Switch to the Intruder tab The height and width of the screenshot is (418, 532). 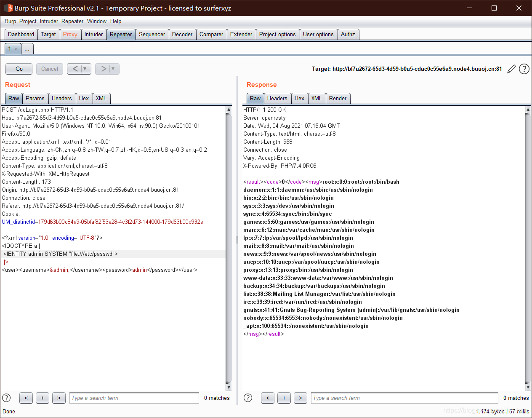click(93, 35)
